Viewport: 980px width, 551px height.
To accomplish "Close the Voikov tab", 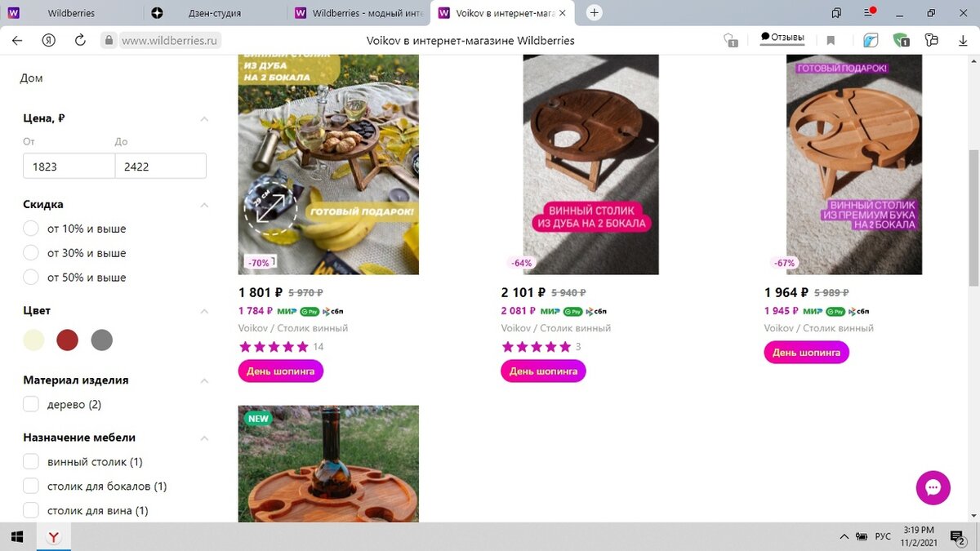I will point(562,13).
